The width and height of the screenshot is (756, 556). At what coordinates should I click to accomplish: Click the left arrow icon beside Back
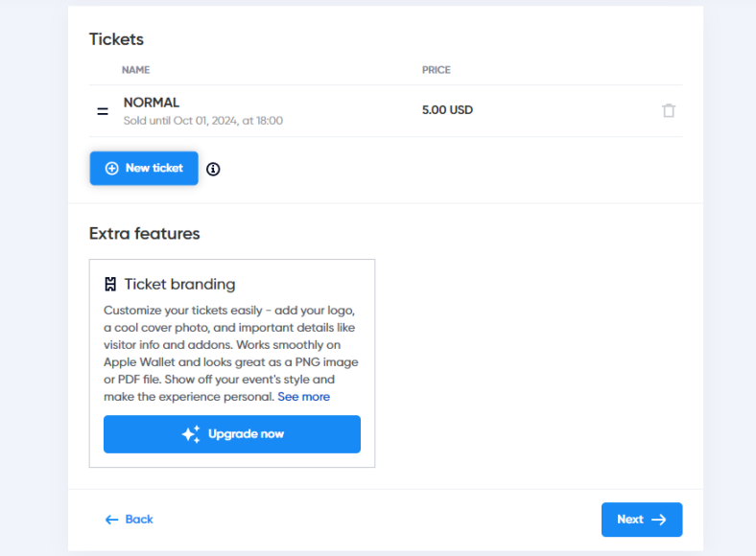112,520
